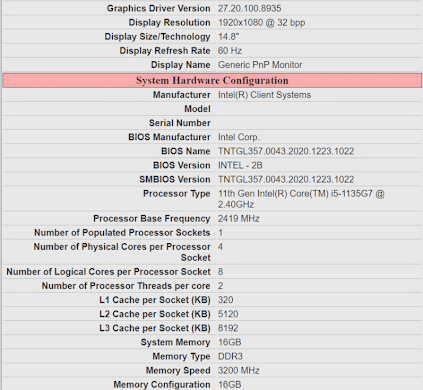Click the empty Serial Number value cell
This screenshot has width=423, height=390.
point(319,123)
